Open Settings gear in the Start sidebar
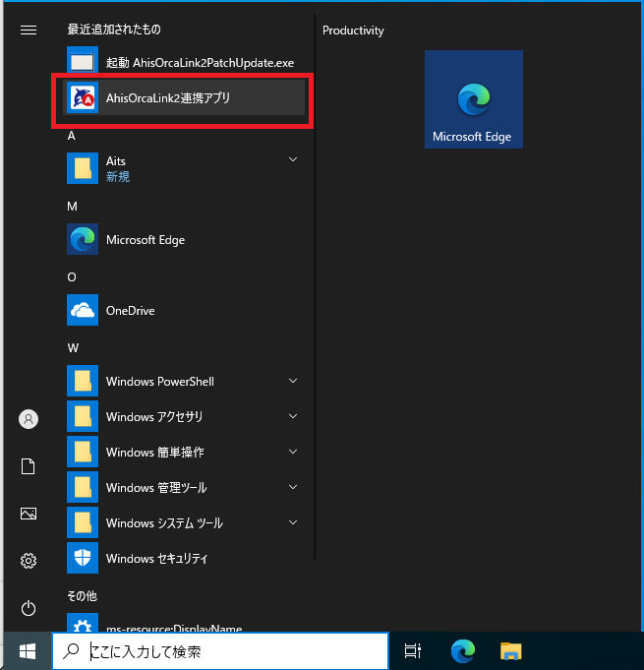 (x=29, y=561)
